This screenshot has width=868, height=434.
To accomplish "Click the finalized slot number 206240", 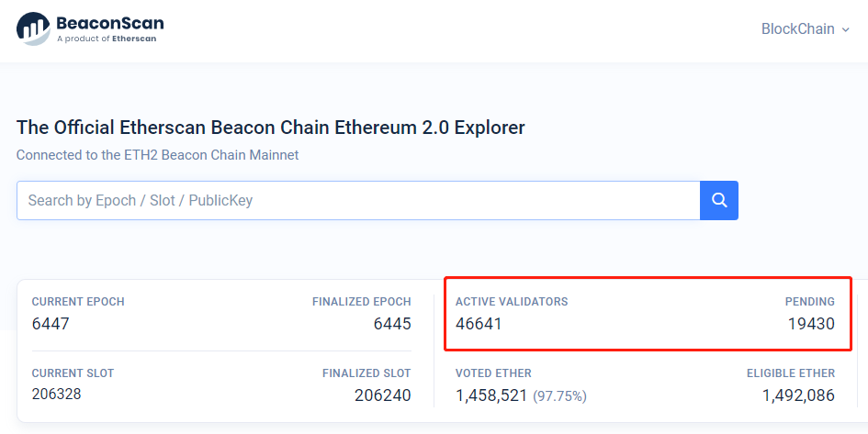I will (x=382, y=395).
